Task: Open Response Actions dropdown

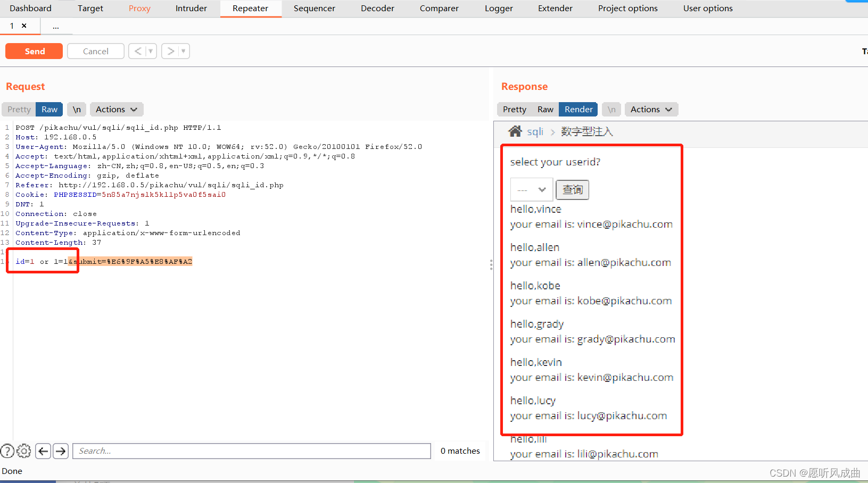Action: coord(651,109)
